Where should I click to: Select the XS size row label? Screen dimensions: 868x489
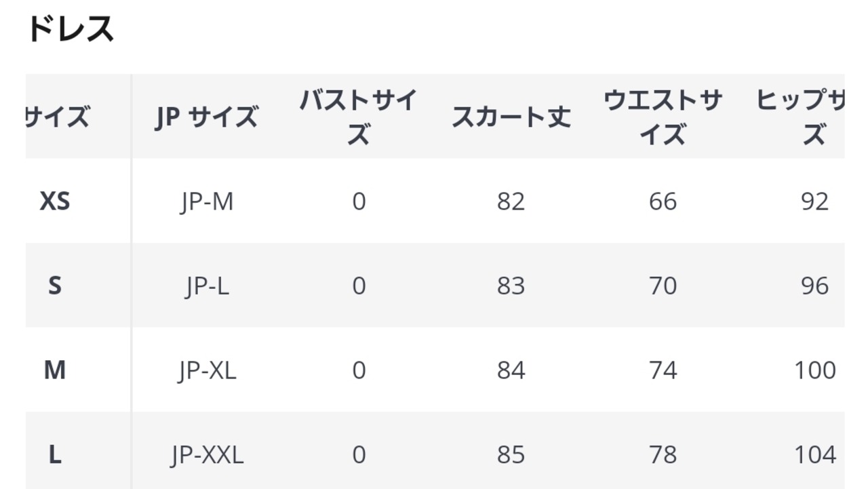[x=55, y=201]
